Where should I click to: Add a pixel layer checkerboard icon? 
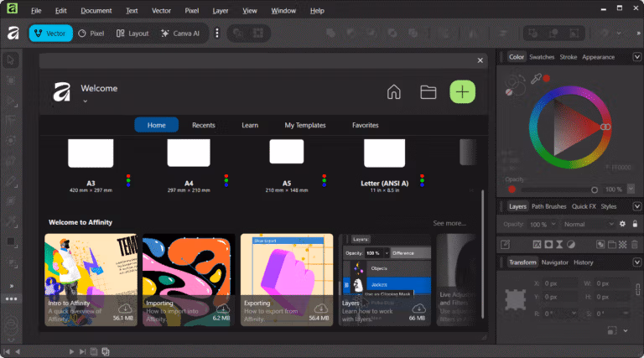pyautogui.click(x=623, y=245)
